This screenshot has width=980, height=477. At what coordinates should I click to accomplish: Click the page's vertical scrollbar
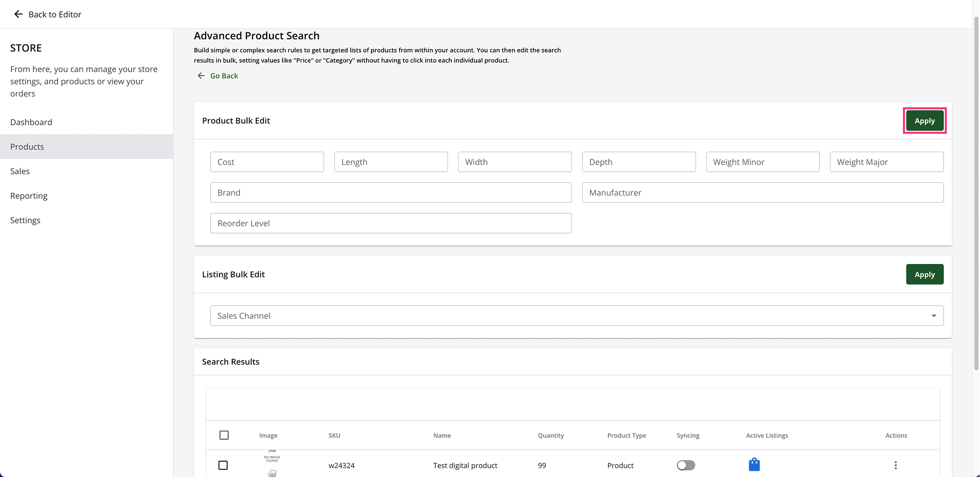pyautogui.click(x=976, y=194)
